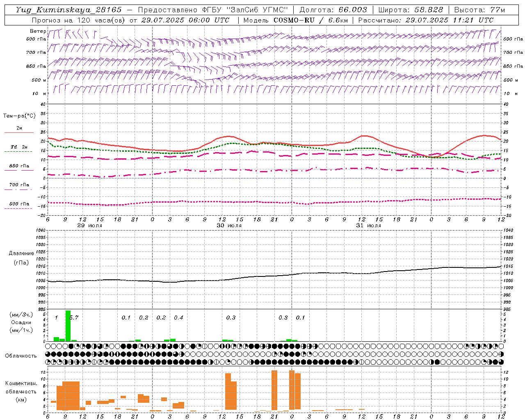Click the Ветер wind section label
The width and height of the screenshot is (525, 420).
(x=38, y=31)
